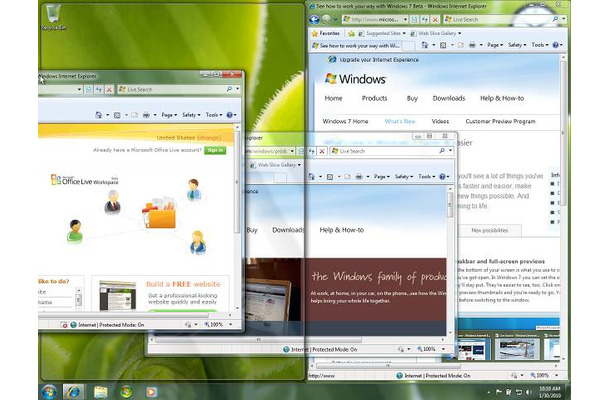
Task: Click Help & How-to in Windows 7 Beta window
Action: [502, 98]
